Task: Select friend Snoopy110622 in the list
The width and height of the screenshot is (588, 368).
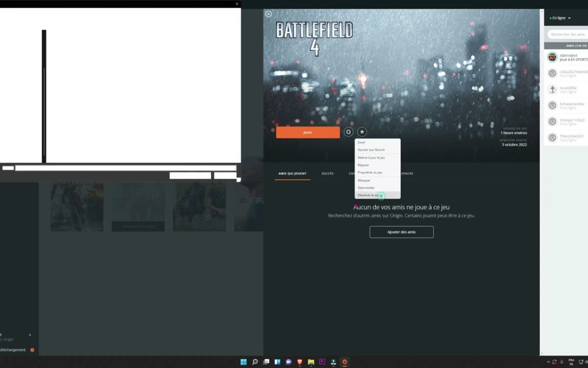Action: tap(566, 122)
